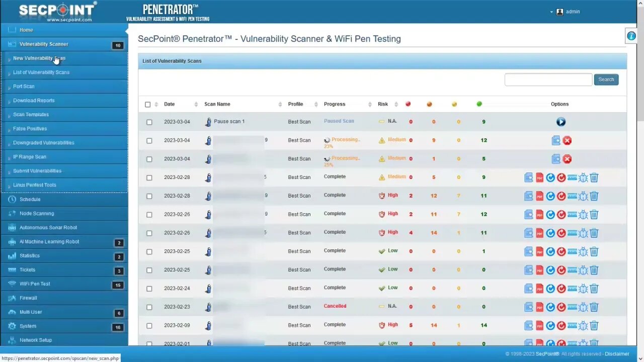644x362 pixels.
Task: Sort by the red high-risk dot column
Action: click(408, 104)
